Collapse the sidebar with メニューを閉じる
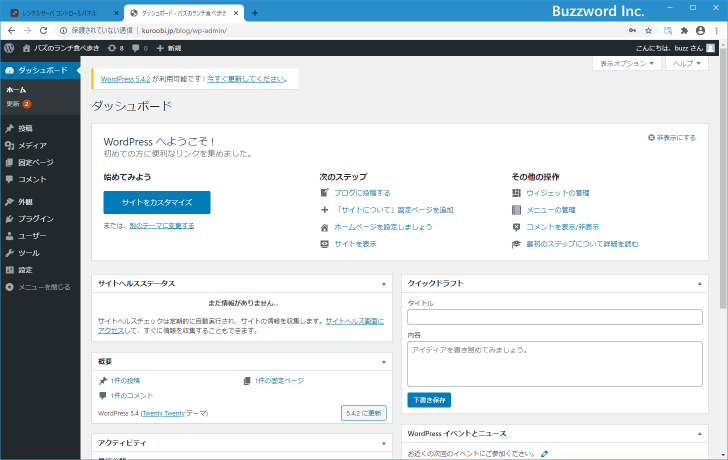 [38, 287]
